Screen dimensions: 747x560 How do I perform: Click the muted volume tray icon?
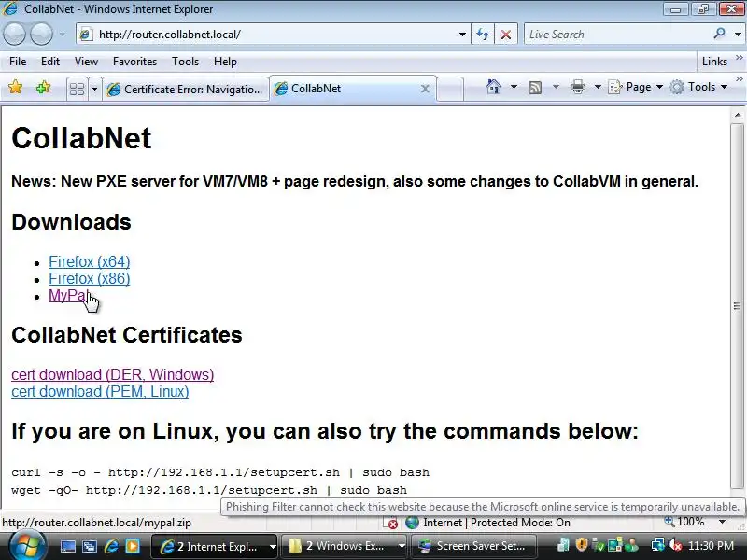point(674,545)
